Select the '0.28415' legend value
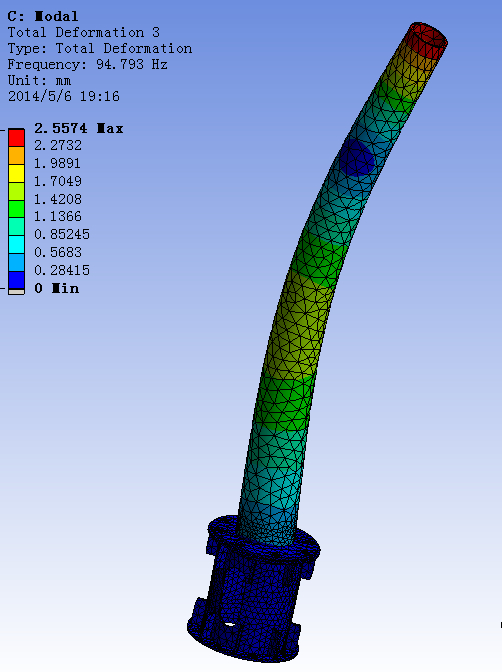502x672 pixels. (62, 270)
